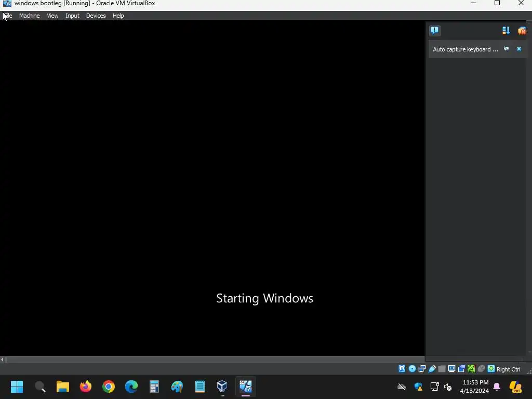This screenshot has width=532, height=399.
Task: Open the Input menu
Action: click(x=72, y=16)
